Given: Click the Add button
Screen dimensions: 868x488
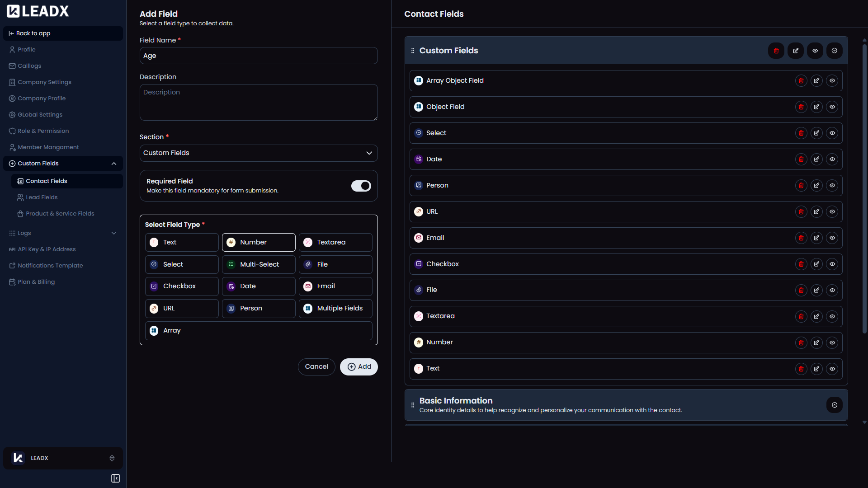Looking at the screenshot, I should tap(359, 366).
